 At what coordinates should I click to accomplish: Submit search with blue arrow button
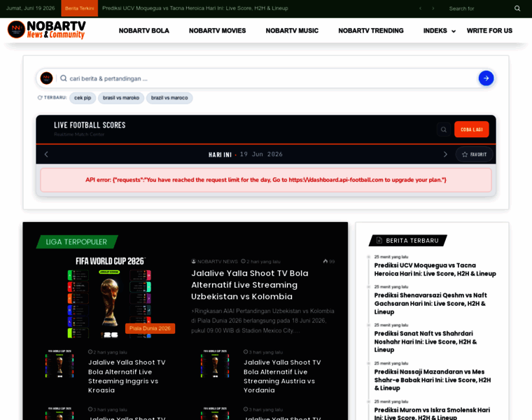(x=486, y=78)
